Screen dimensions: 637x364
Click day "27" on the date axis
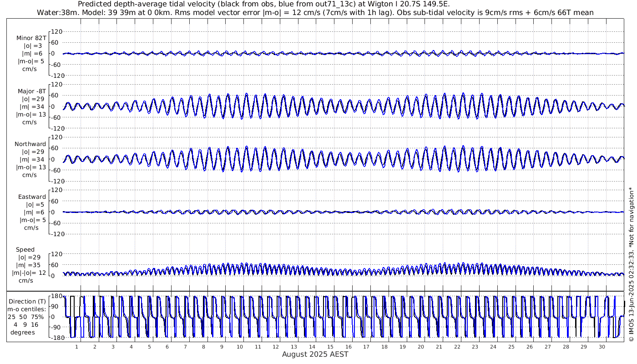548,347
